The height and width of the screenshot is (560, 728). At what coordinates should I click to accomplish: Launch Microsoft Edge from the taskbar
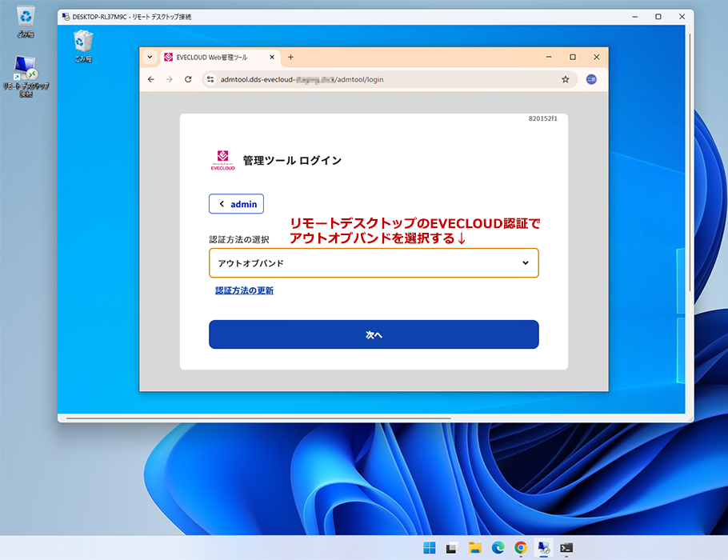pyautogui.click(x=498, y=548)
